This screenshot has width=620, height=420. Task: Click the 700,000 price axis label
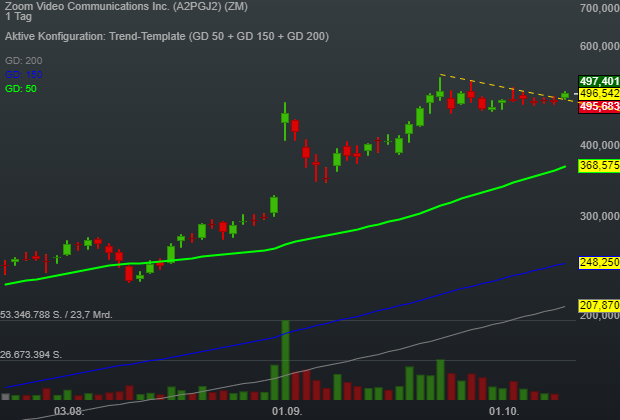click(600, 8)
